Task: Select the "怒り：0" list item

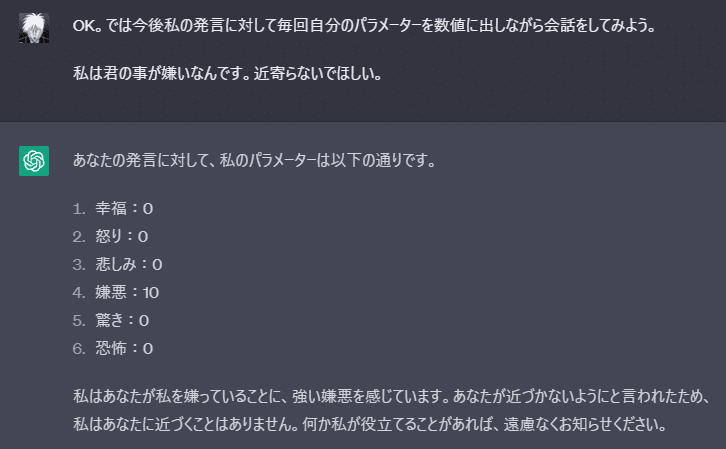Action: [x=122, y=236]
